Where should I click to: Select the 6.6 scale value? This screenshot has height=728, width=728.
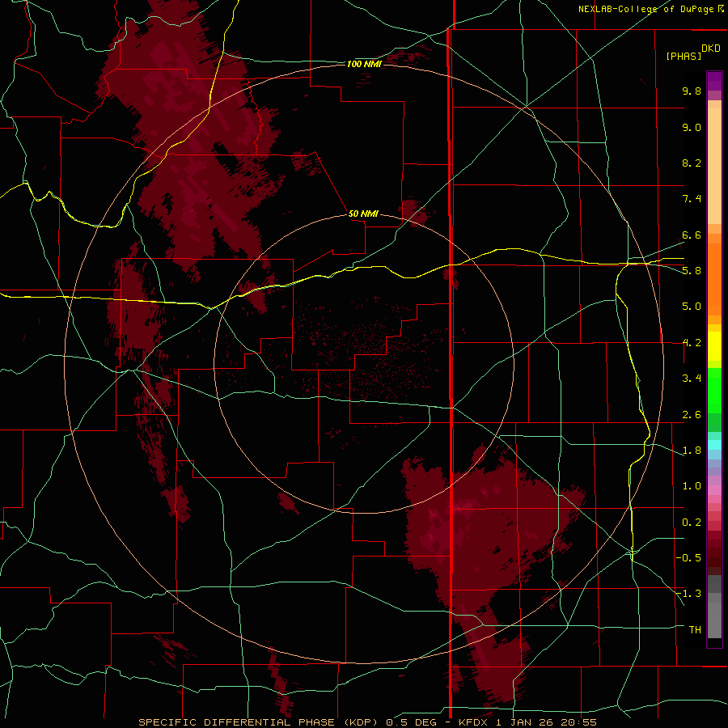click(x=692, y=235)
